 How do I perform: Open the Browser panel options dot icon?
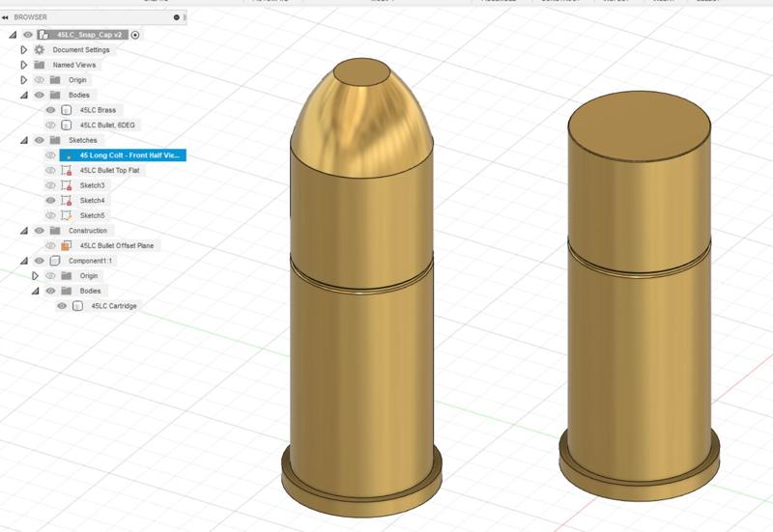[x=177, y=17]
